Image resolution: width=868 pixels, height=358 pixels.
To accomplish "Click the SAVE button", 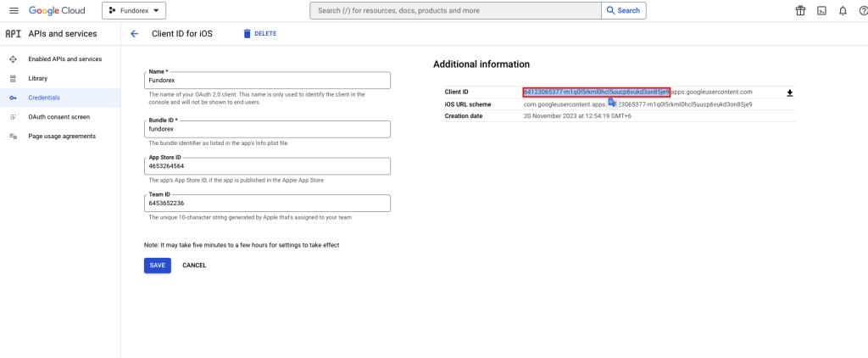I will (157, 266).
